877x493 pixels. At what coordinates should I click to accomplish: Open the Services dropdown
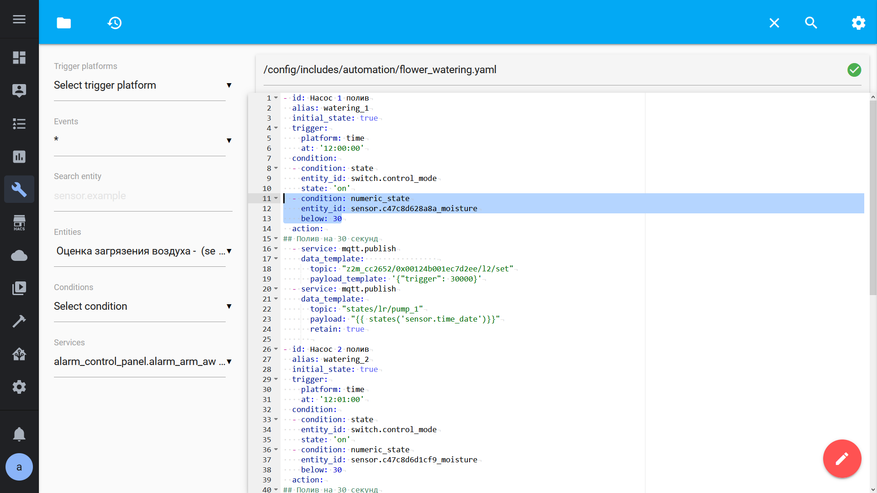click(x=143, y=362)
